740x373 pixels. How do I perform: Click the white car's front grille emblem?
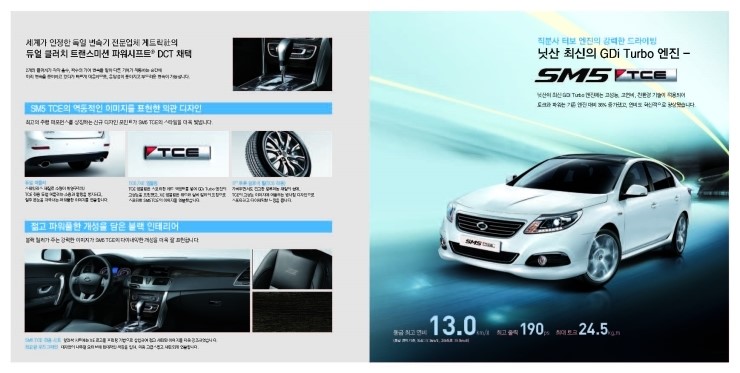(x=482, y=226)
